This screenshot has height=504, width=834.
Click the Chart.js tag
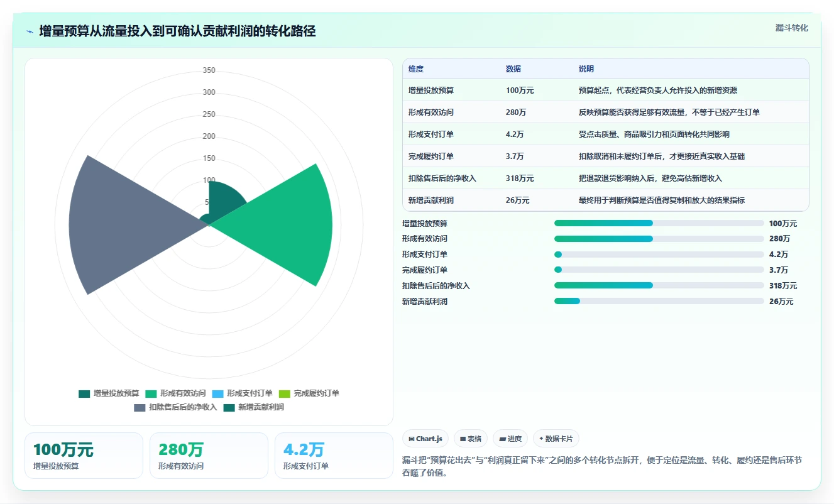tap(425, 439)
